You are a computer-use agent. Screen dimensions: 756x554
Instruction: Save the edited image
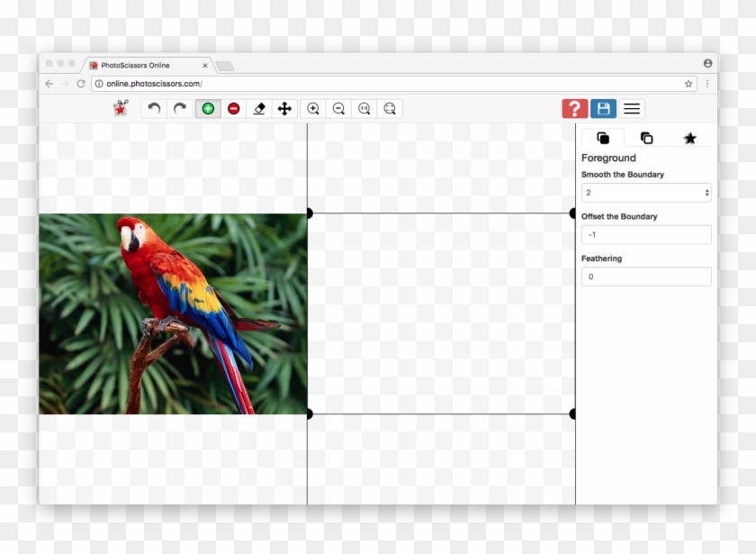[x=602, y=108]
